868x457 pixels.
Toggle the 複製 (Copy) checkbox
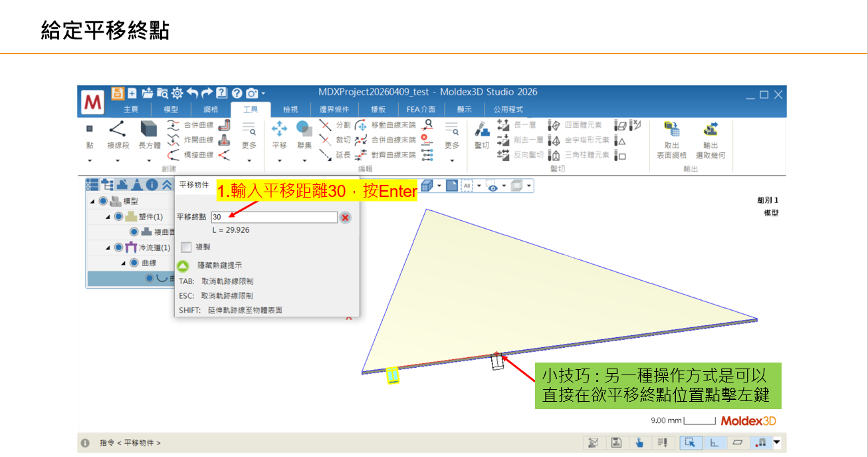186,247
